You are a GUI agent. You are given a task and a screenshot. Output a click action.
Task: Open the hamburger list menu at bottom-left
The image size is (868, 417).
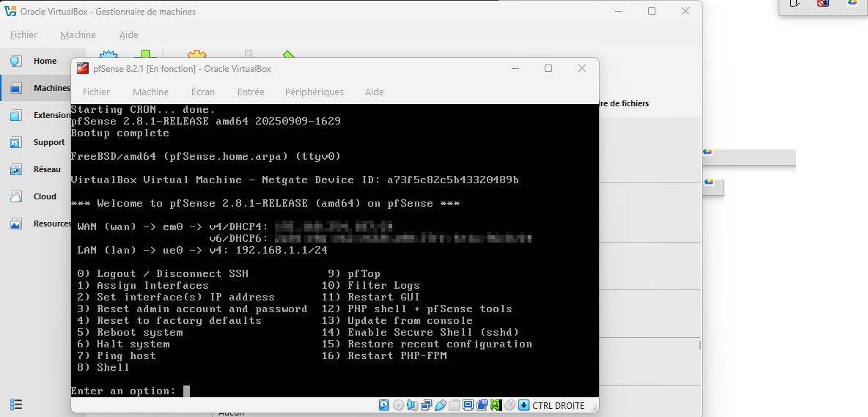tap(16, 405)
